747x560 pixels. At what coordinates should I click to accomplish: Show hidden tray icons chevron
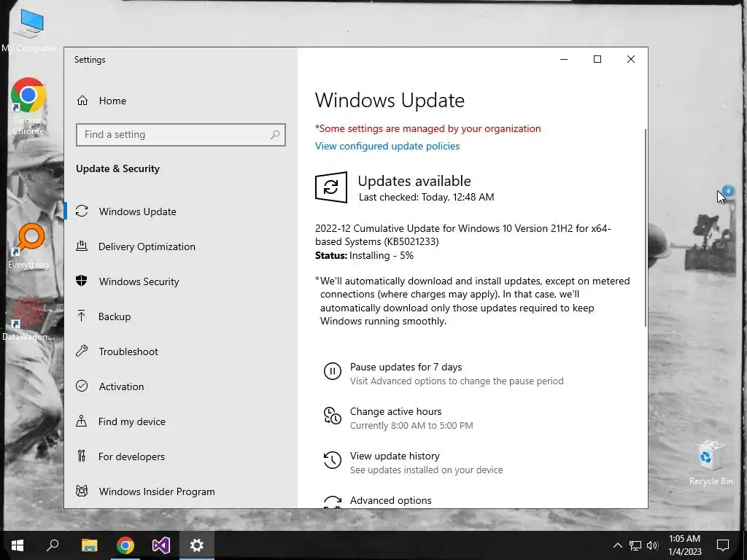click(x=617, y=545)
